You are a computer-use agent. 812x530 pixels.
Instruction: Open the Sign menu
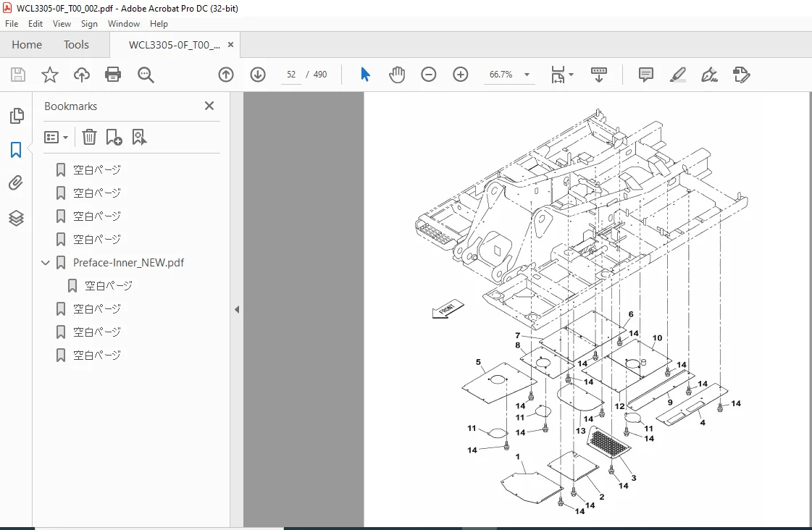(x=89, y=24)
